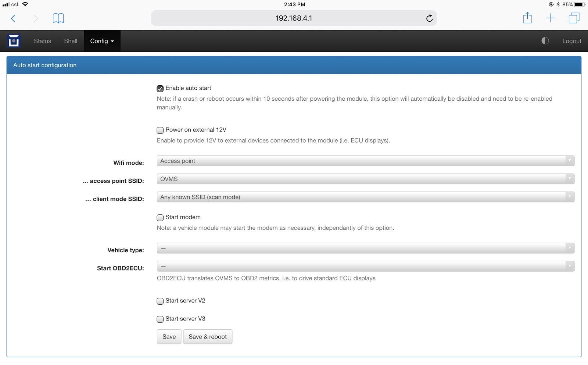Click the Save button
Screen dimensions: 588x365
(169, 337)
